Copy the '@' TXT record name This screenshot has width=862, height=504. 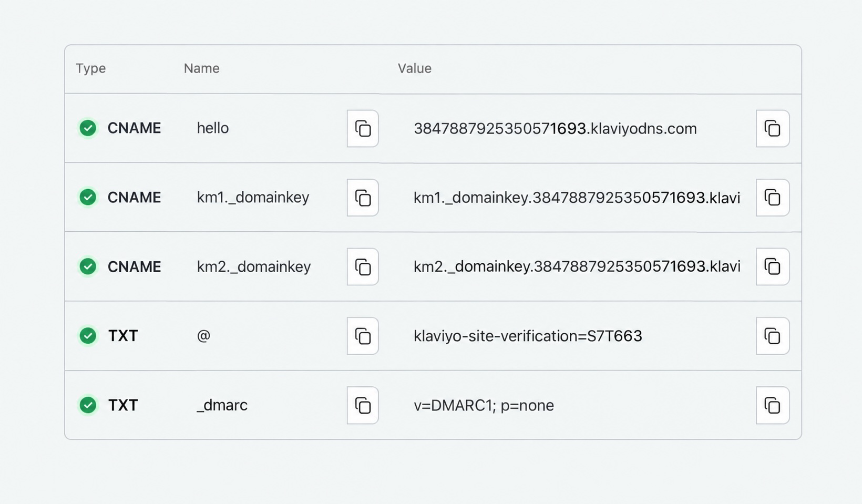[363, 336]
